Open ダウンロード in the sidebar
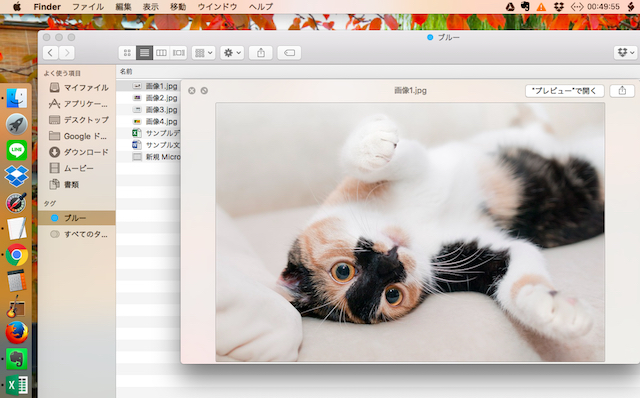This screenshot has width=640, height=398. (x=78, y=152)
